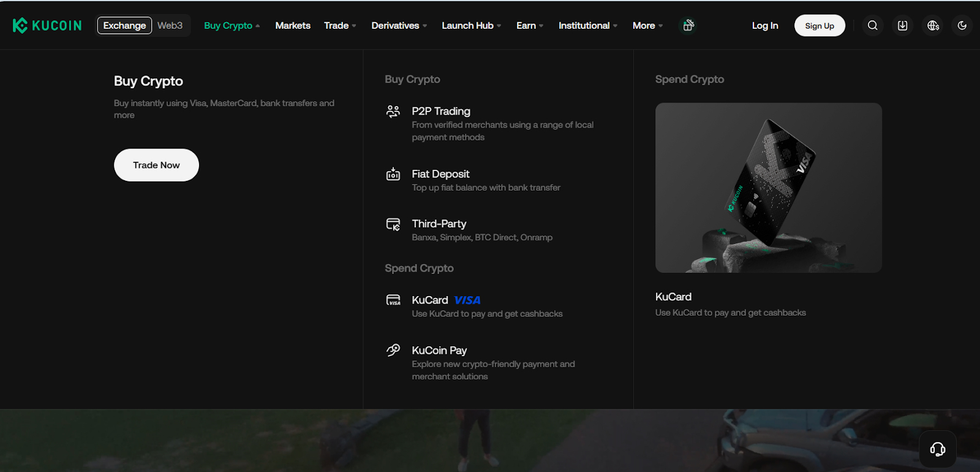Click the P2P Trading people icon

click(393, 112)
